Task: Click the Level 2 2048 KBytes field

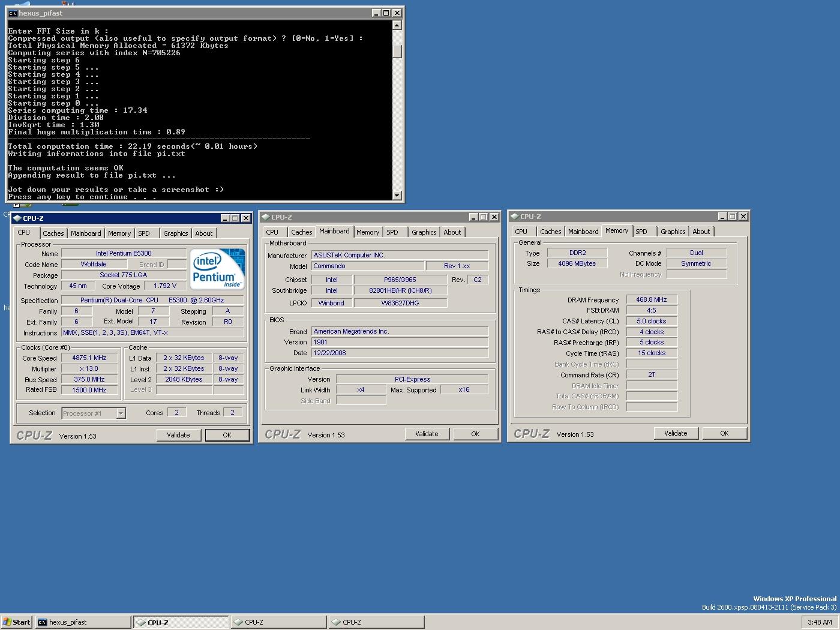Action: click(184, 380)
